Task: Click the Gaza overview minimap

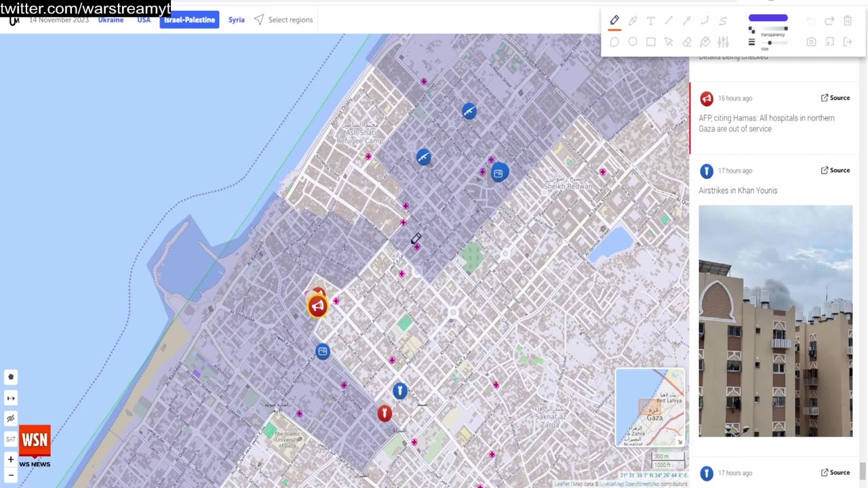Action: click(650, 407)
